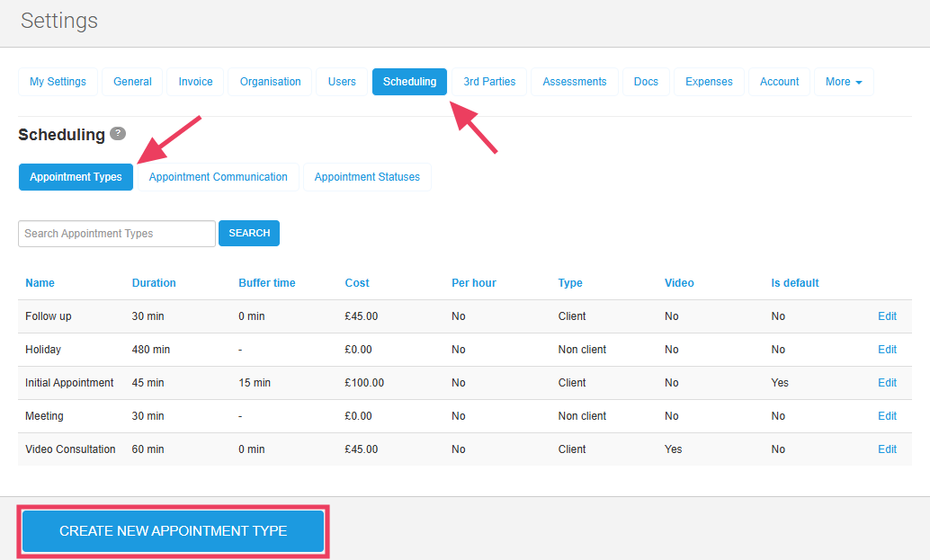Sort by the Cost column header
The image size is (930, 560).
[357, 283]
